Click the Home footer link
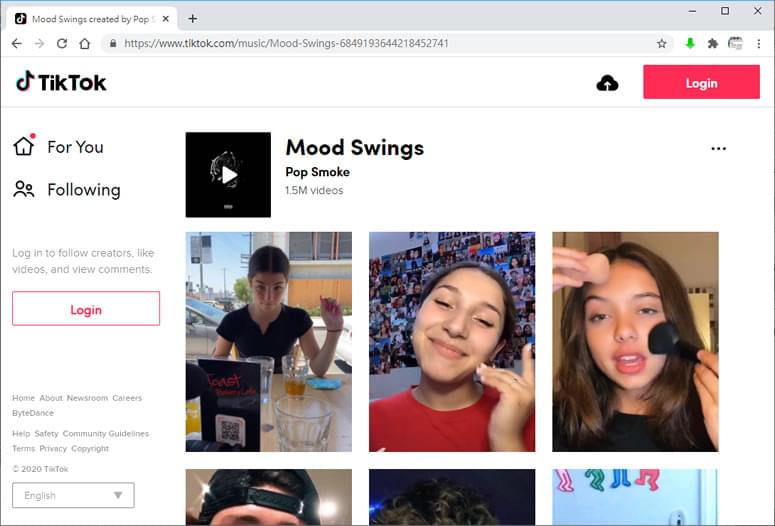The width and height of the screenshot is (775, 526). (23, 398)
